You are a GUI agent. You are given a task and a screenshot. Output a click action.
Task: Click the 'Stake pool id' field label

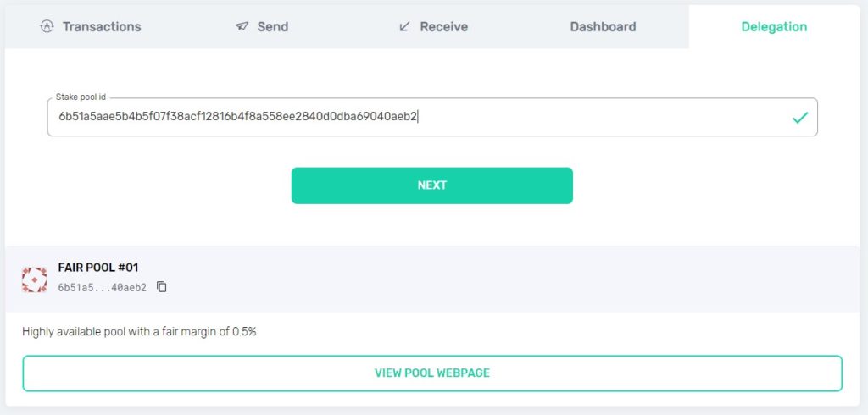[81, 97]
